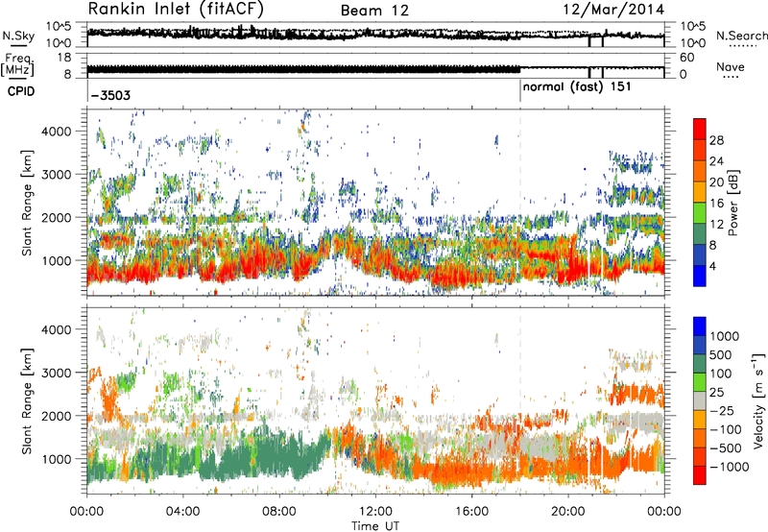This screenshot has width=768, height=532.
Task: Pick the light green 12–16 dB power swatch
Action: (700, 213)
